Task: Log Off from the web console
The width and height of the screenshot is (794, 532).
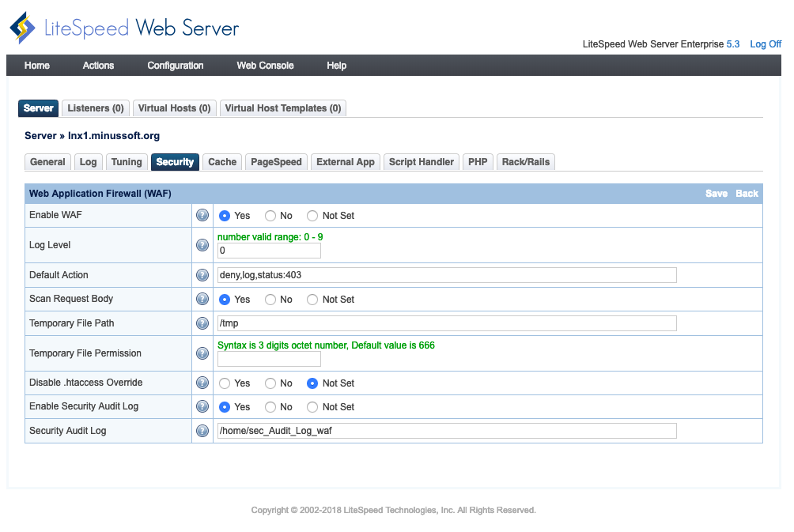Action: click(x=766, y=44)
